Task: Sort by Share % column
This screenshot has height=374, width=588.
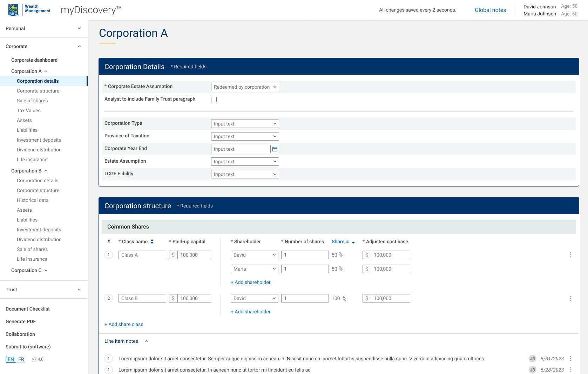Action: [x=343, y=242]
